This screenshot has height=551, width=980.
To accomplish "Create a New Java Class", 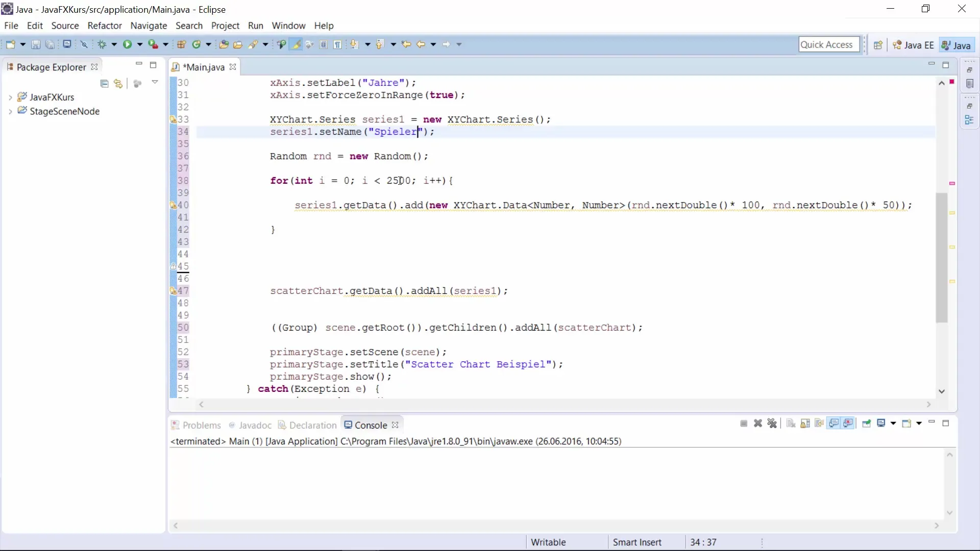I will [197, 44].
